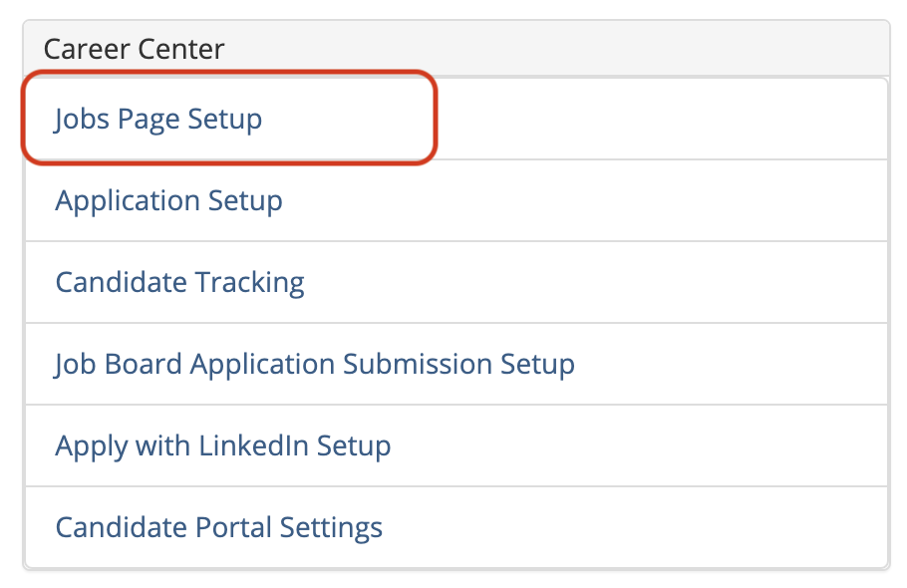Click the word 'Setup' in Jobs Page Setup
Screen dimensions: 907x588
point(225,119)
